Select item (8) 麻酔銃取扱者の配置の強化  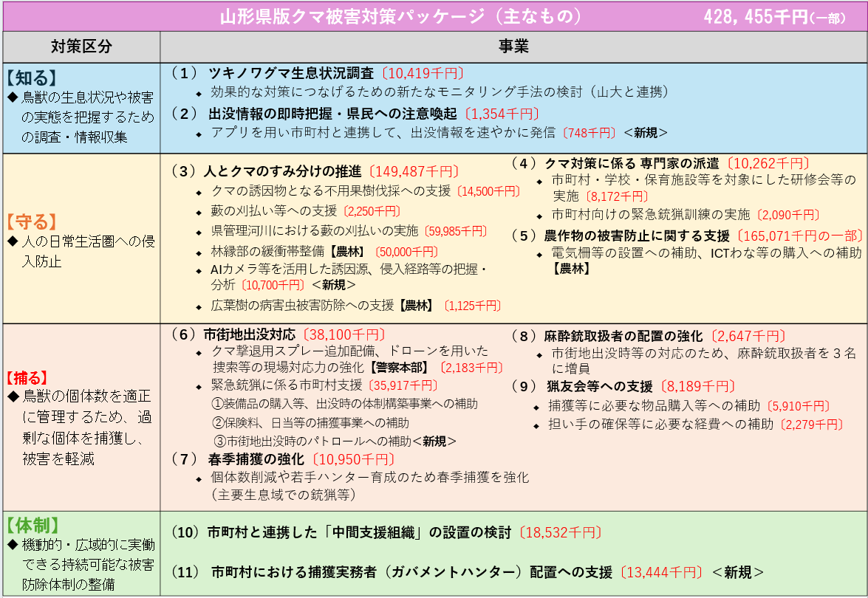point(606,336)
